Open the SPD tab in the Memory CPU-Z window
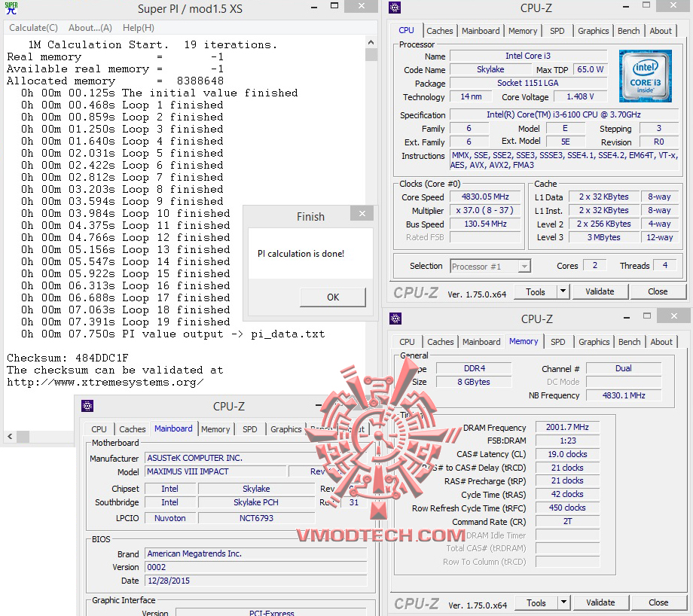The height and width of the screenshot is (616, 693). (557, 342)
